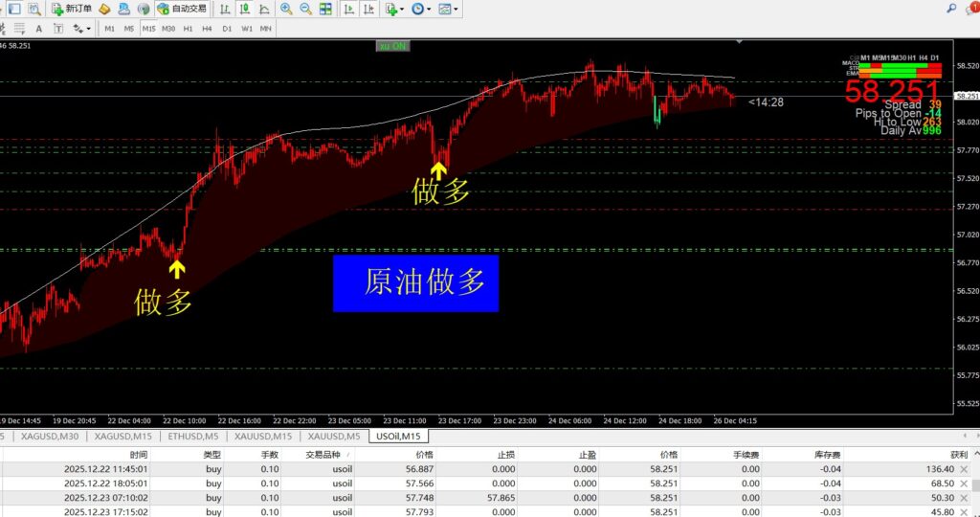
Task: Zoom in on the chart with magnifier plus
Action: coord(286,9)
